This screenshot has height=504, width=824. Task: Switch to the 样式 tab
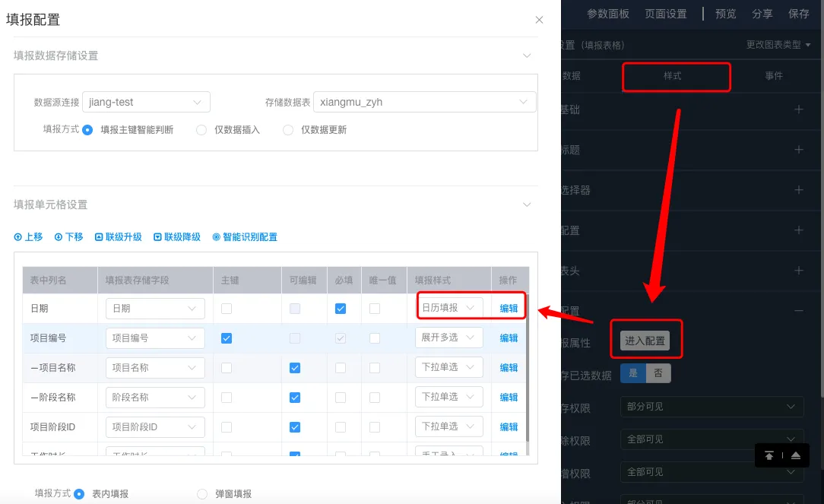[672, 76]
